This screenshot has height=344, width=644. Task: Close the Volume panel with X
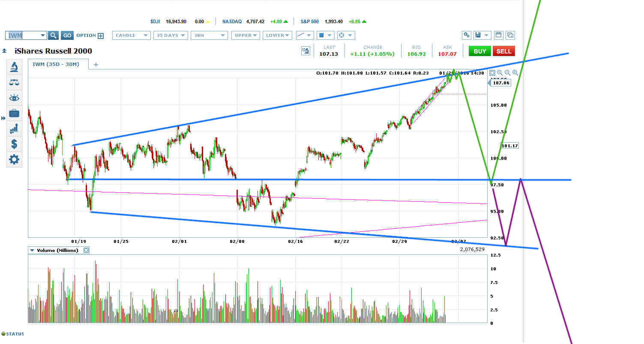(86, 250)
